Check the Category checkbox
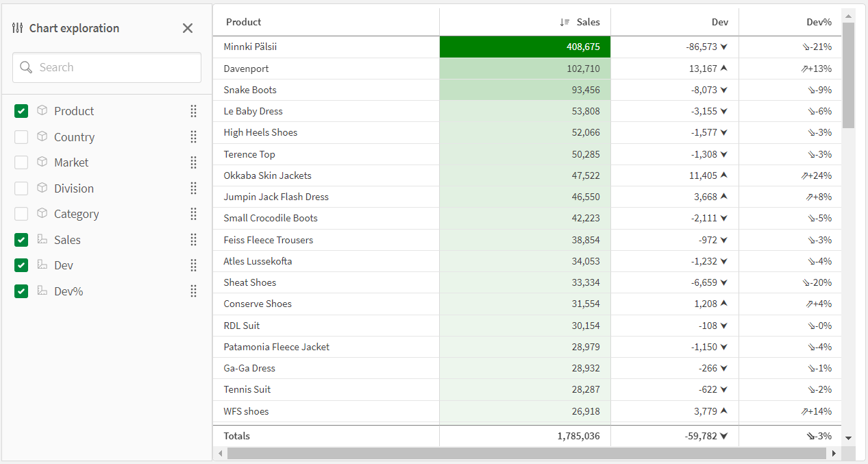 [x=21, y=214]
